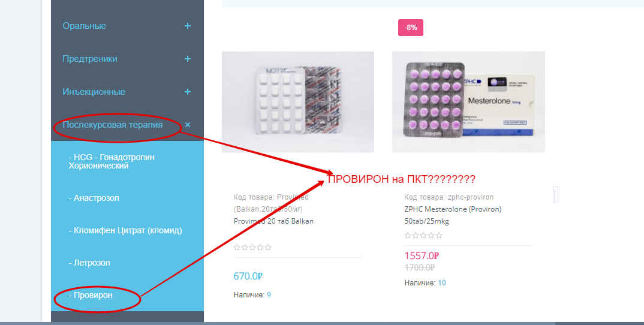Image resolution: width=644 pixels, height=325 pixels.
Task: Select HCG - Гонадотропин Хорионический subcategory
Action: pos(112,161)
